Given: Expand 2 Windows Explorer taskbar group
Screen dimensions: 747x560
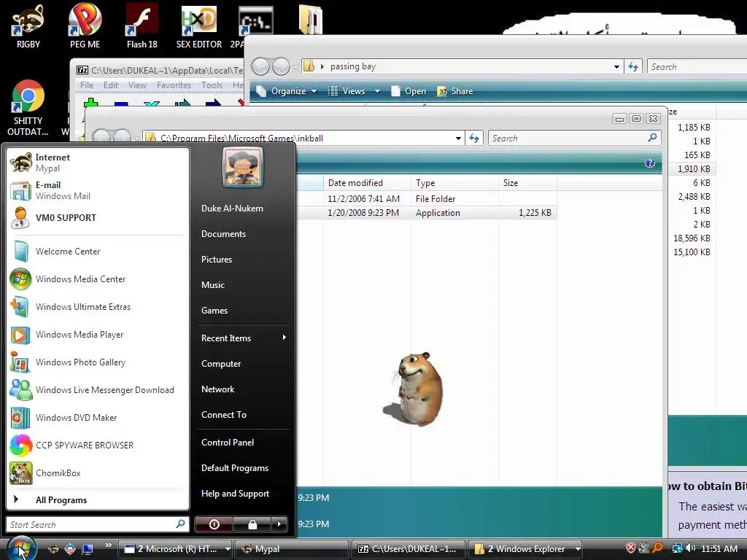Looking at the screenshot, I should (525, 549).
